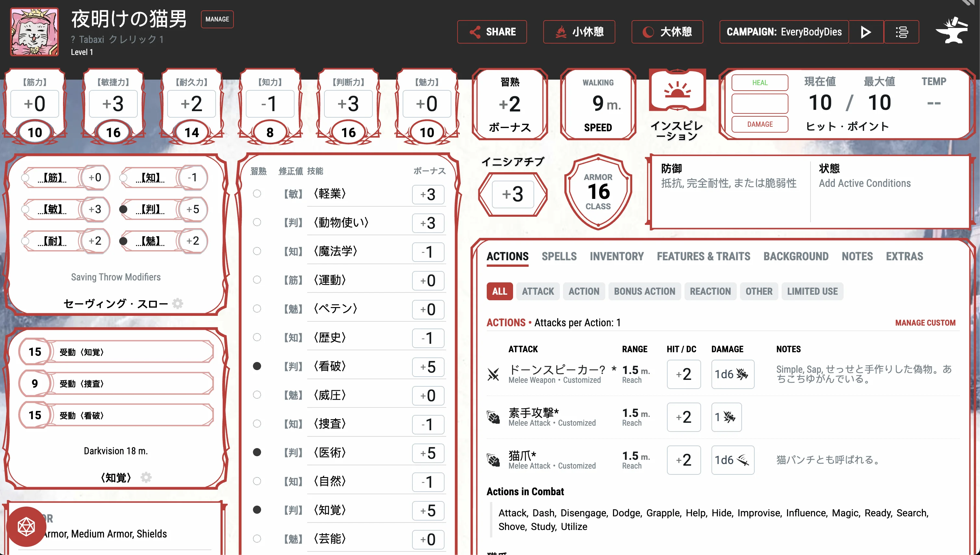Click the play icon next to CAMPAIGN
Image resolution: width=980 pixels, height=555 pixels.
point(865,32)
